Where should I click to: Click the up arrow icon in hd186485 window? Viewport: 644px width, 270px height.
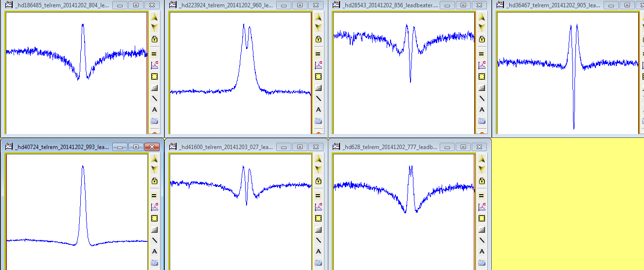pyautogui.click(x=155, y=17)
